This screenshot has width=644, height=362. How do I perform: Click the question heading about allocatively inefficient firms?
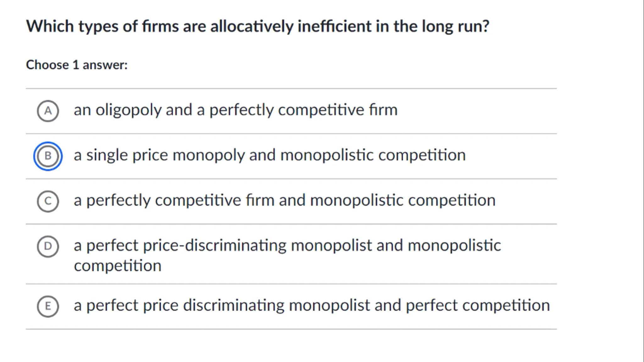[x=257, y=26]
